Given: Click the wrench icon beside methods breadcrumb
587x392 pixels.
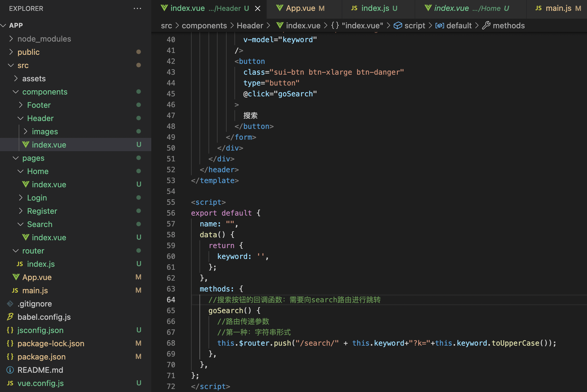Looking at the screenshot, I should [x=486, y=26].
